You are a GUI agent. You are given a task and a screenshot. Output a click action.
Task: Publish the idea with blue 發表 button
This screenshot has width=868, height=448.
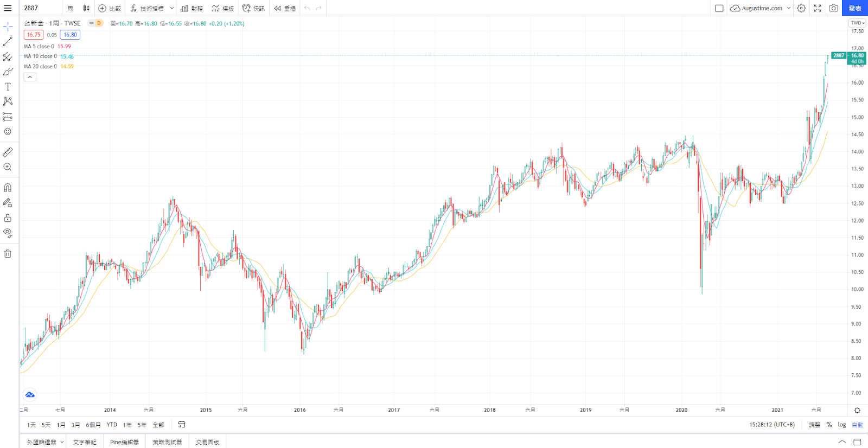tap(855, 8)
